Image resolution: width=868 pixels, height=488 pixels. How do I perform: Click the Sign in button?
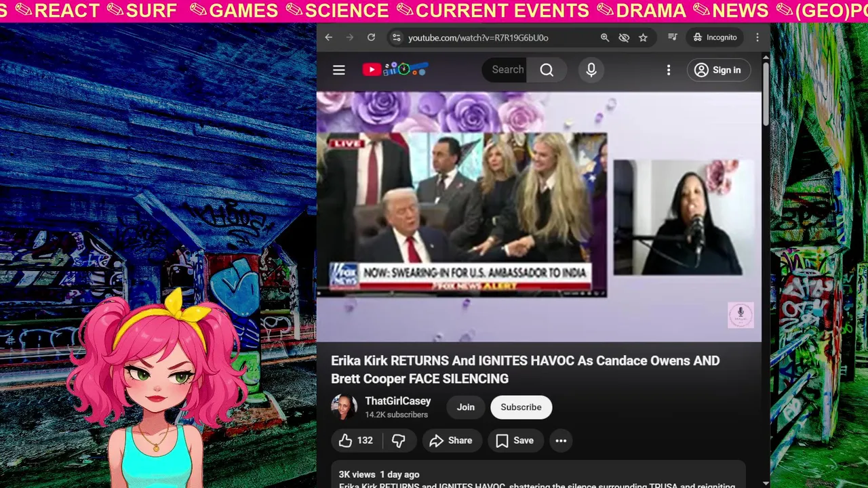tap(718, 70)
